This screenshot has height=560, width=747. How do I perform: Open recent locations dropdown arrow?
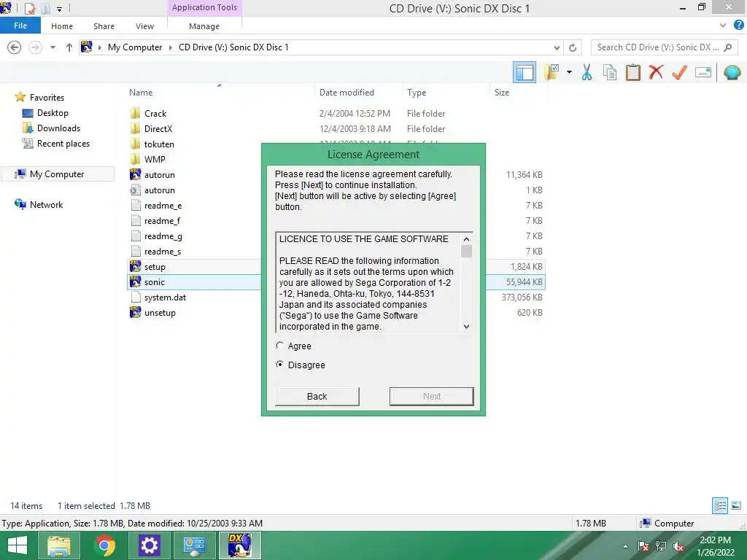click(x=53, y=47)
